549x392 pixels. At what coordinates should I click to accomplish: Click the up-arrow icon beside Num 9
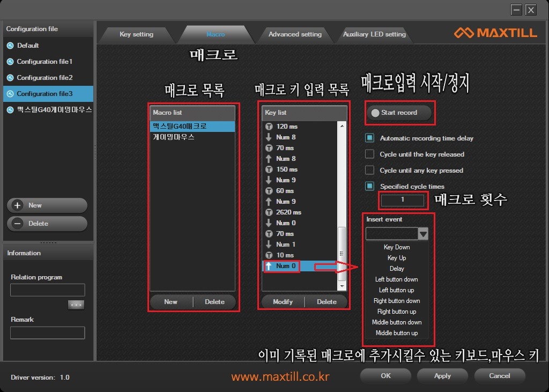(x=269, y=202)
